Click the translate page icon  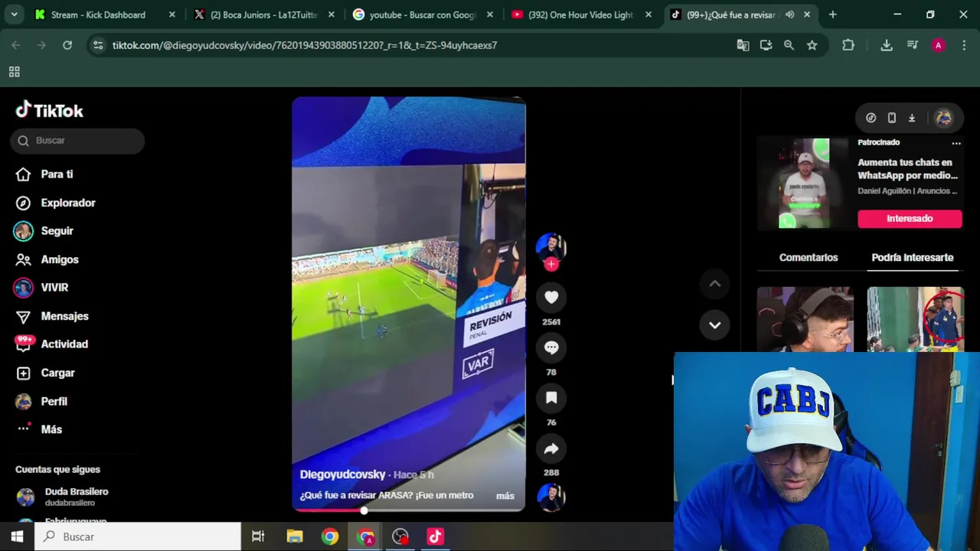tap(743, 45)
